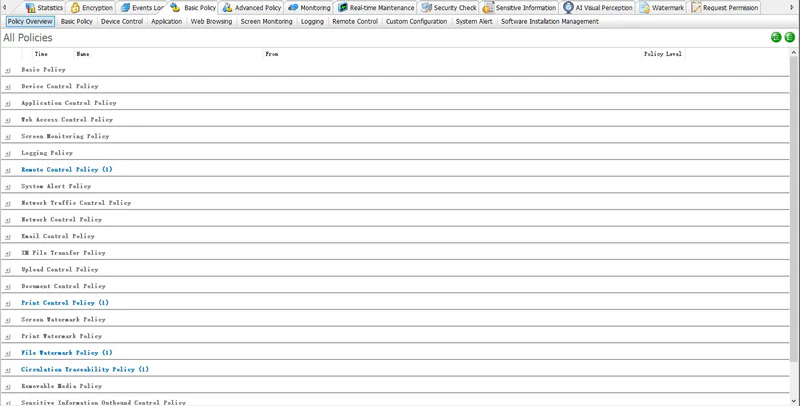This screenshot has width=800, height=406.
Task: Open the Monitoring top tab
Action: click(309, 8)
